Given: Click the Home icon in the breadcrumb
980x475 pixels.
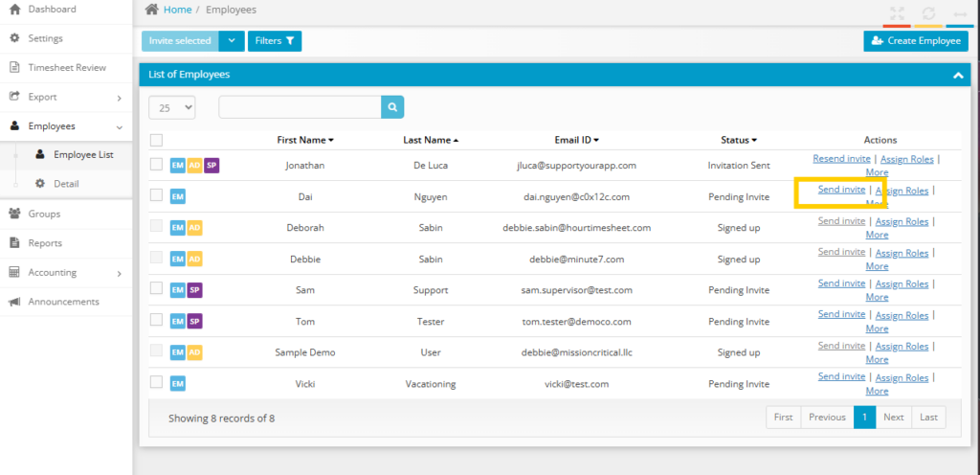Looking at the screenshot, I should coord(151,9).
